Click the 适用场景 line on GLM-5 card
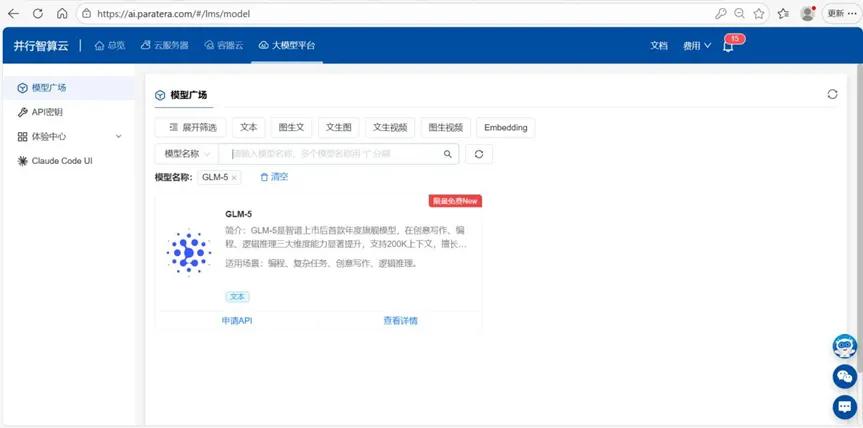This screenshot has height=428, width=863. pyautogui.click(x=321, y=264)
